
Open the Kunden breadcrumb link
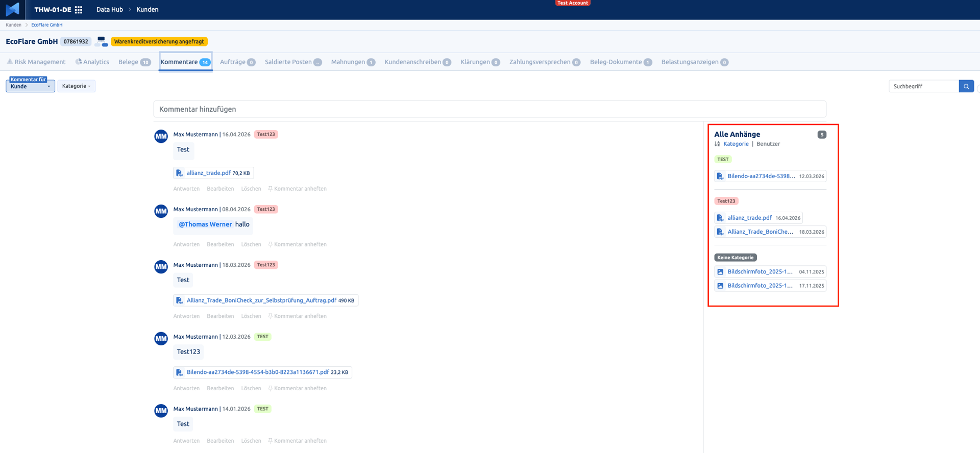click(14, 25)
